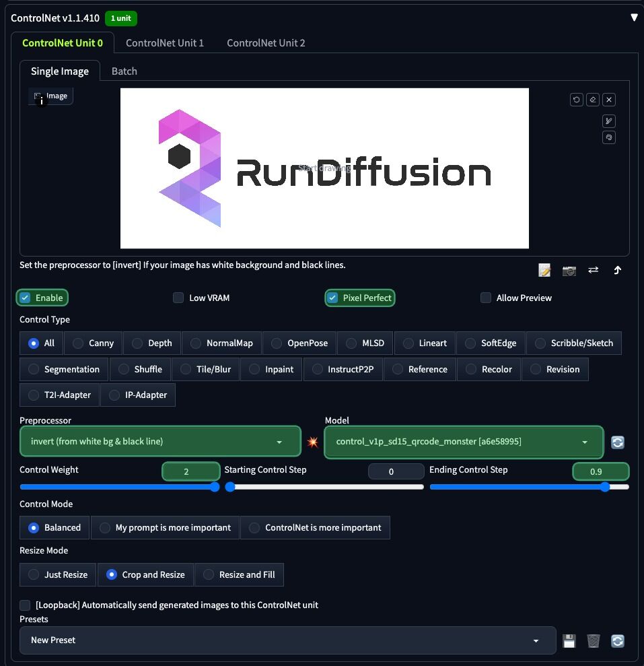Open the Batch tab
The image size is (644, 666).
click(124, 71)
